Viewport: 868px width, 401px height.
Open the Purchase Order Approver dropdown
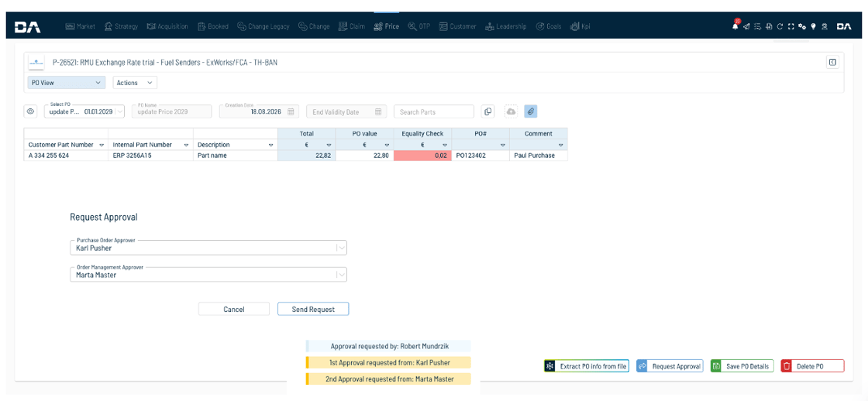click(208, 248)
